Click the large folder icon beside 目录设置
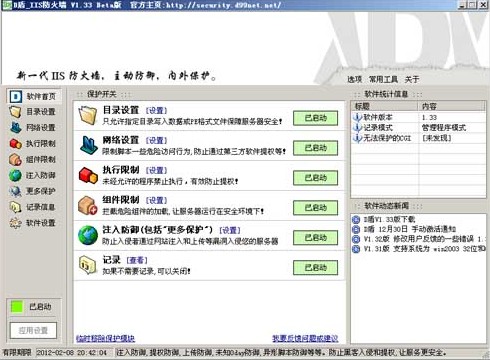Screen dimensions: 490x360 pyautogui.click(x=88, y=115)
